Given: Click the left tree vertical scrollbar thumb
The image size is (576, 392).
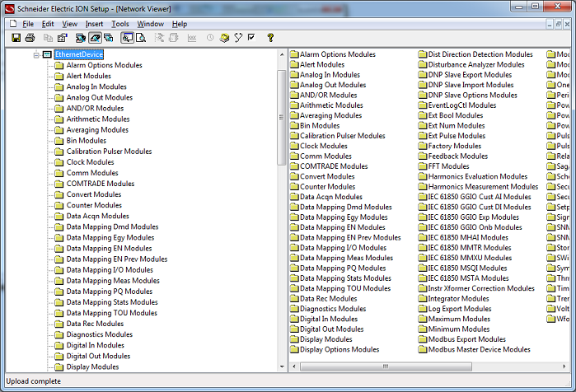Looking at the screenshot, I should (x=282, y=118).
